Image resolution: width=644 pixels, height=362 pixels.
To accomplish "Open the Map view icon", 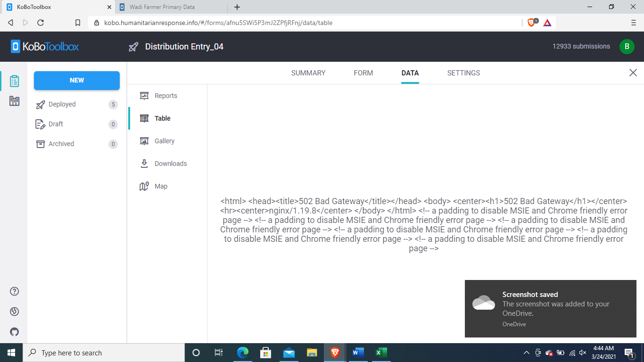I will 145,186.
